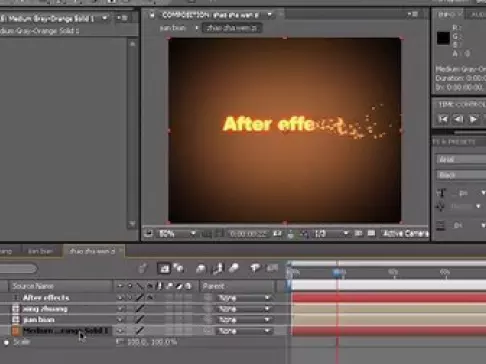Click the Play button in Time Controls
This screenshot has width=486, height=364.
[x=473, y=119]
